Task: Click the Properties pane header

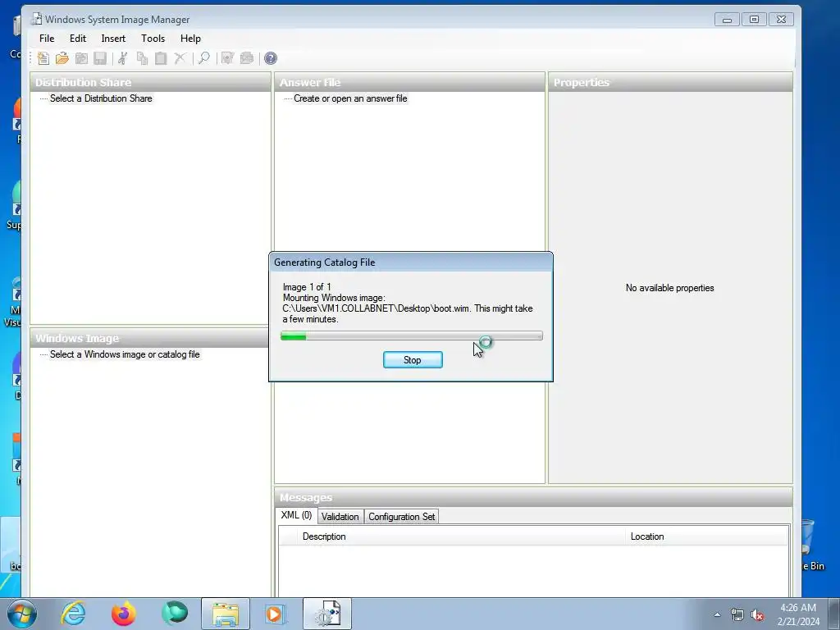Action: (x=670, y=83)
